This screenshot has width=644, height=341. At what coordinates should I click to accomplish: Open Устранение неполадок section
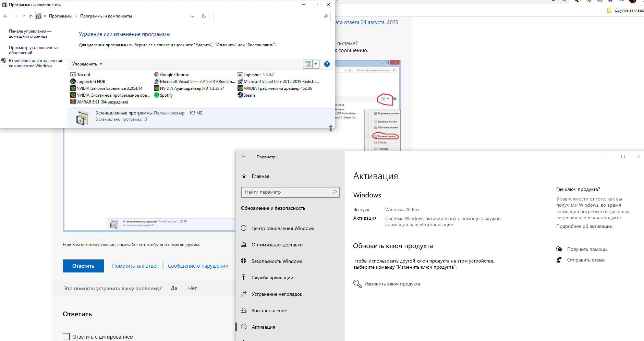point(271,294)
